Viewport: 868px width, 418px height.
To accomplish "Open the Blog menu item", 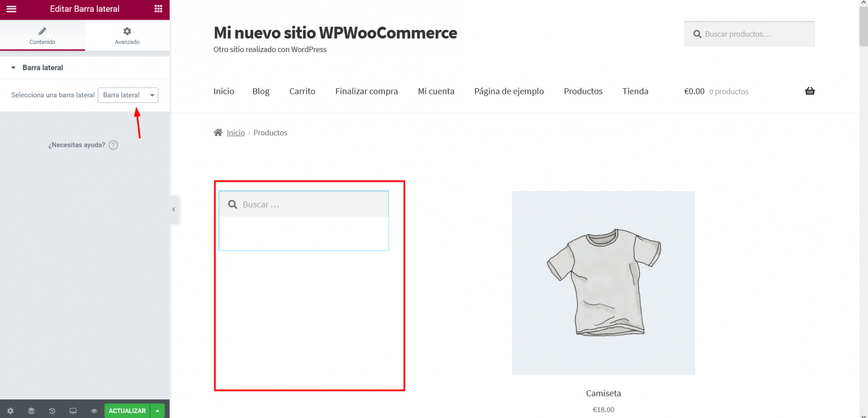I will pyautogui.click(x=261, y=91).
